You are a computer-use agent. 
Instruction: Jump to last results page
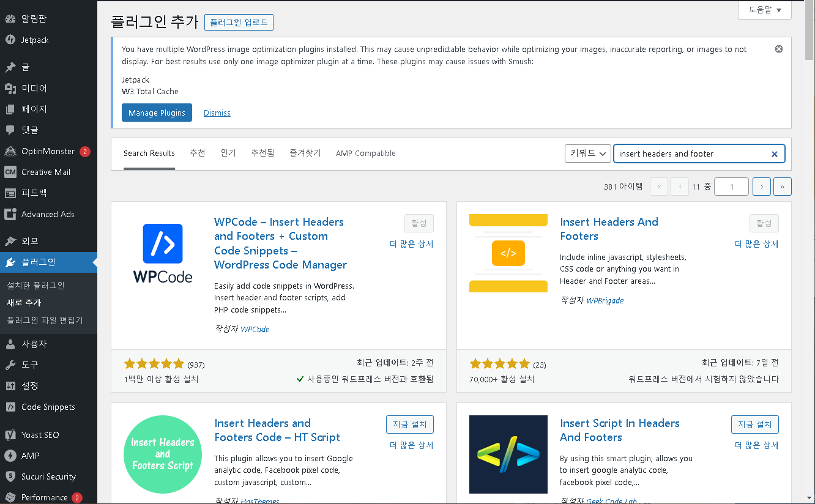pyautogui.click(x=783, y=187)
